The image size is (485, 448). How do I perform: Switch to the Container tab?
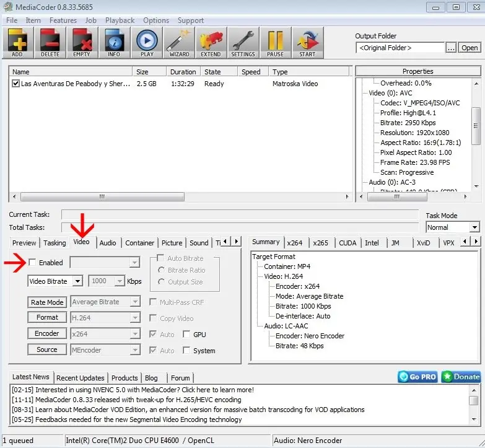139,243
